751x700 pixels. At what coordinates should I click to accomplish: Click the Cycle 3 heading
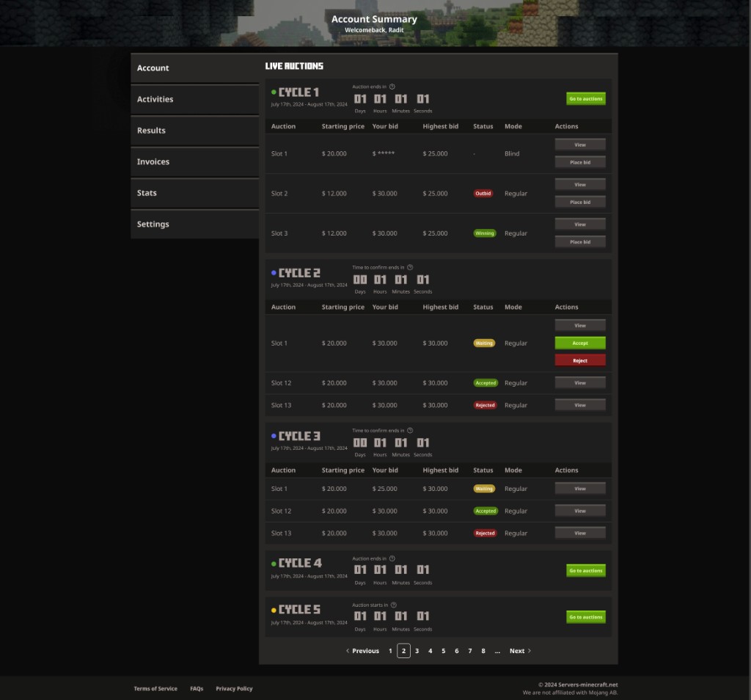tap(299, 436)
